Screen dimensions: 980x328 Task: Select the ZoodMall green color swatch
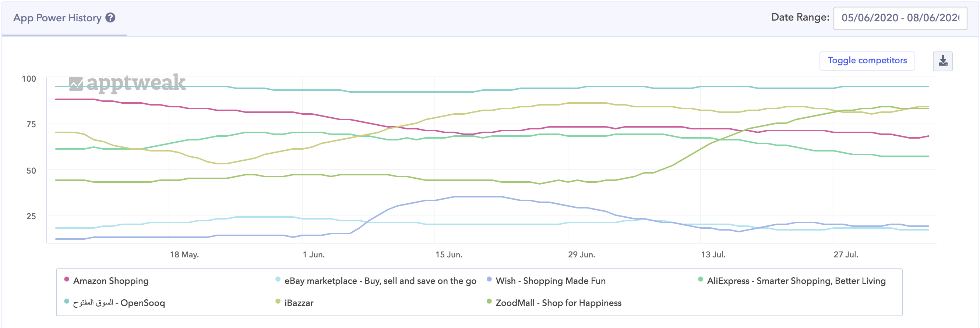489,303
